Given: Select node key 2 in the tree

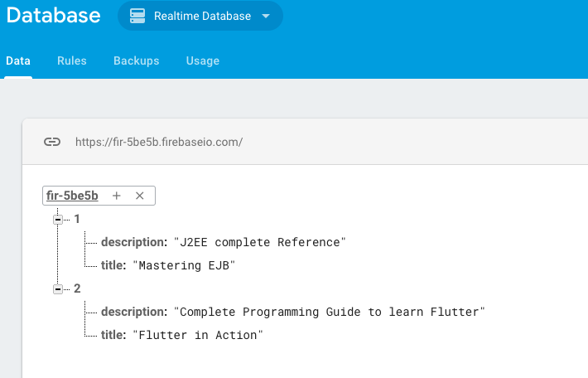Looking at the screenshot, I should point(77,288).
